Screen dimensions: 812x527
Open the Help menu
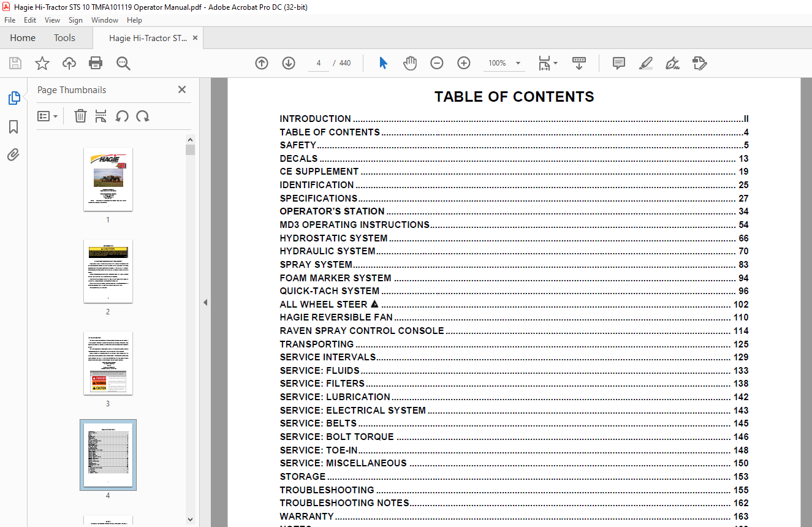pyautogui.click(x=134, y=20)
